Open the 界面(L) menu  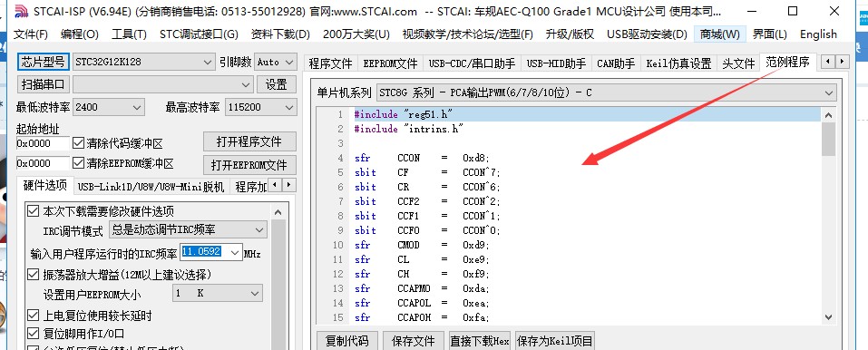pyautogui.click(x=769, y=34)
